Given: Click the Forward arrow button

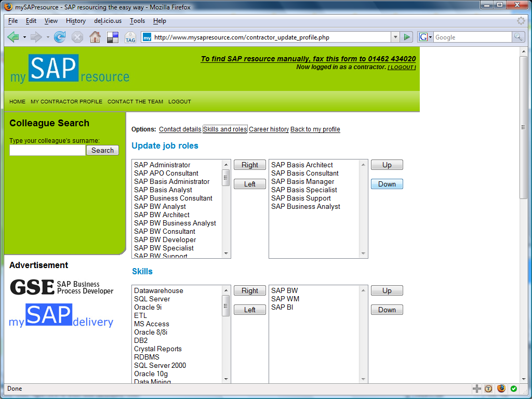Looking at the screenshot, I should point(36,37).
